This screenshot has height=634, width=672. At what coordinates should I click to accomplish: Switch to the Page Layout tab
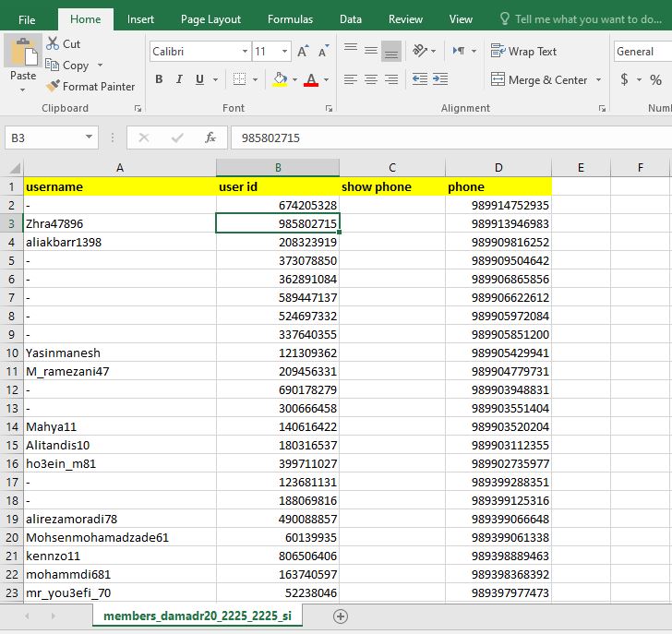click(x=210, y=19)
